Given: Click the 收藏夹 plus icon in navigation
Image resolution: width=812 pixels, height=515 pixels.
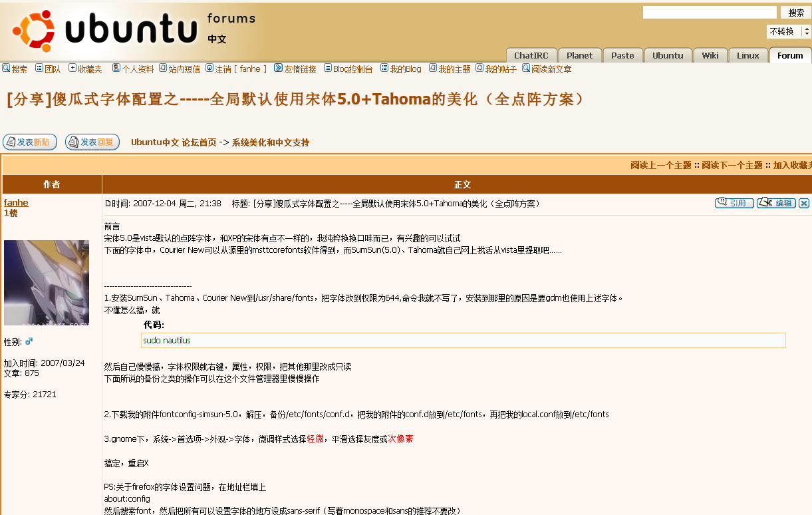Looking at the screenshot, I should 72,68.
